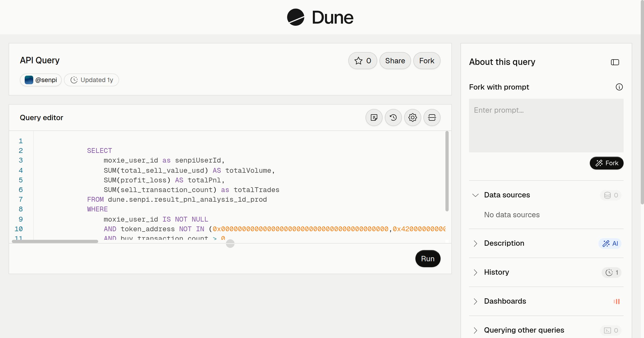Click the editor vertical scrollbar

pos(447,171)
